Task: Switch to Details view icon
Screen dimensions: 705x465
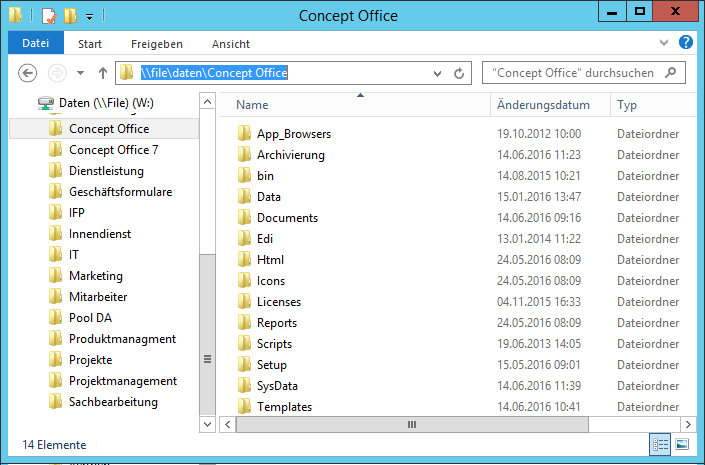Action: point(661,444)
